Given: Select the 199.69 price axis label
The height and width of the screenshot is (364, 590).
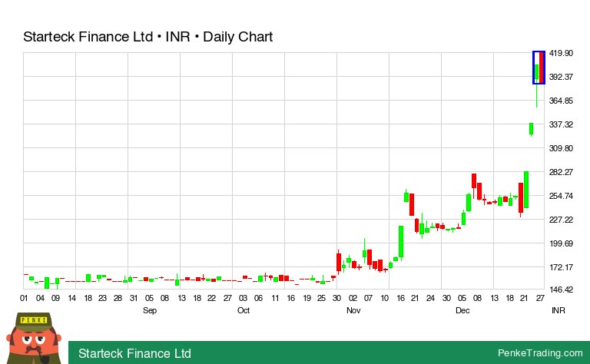Looking at the screenshot, I should click(x=561, y=243).
